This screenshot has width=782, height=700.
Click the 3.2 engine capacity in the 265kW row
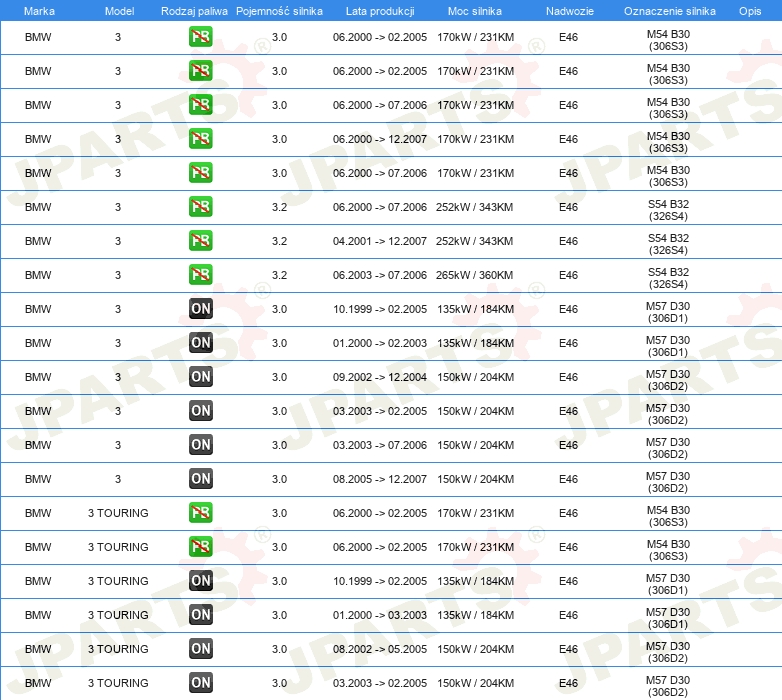tap(279, 275)
